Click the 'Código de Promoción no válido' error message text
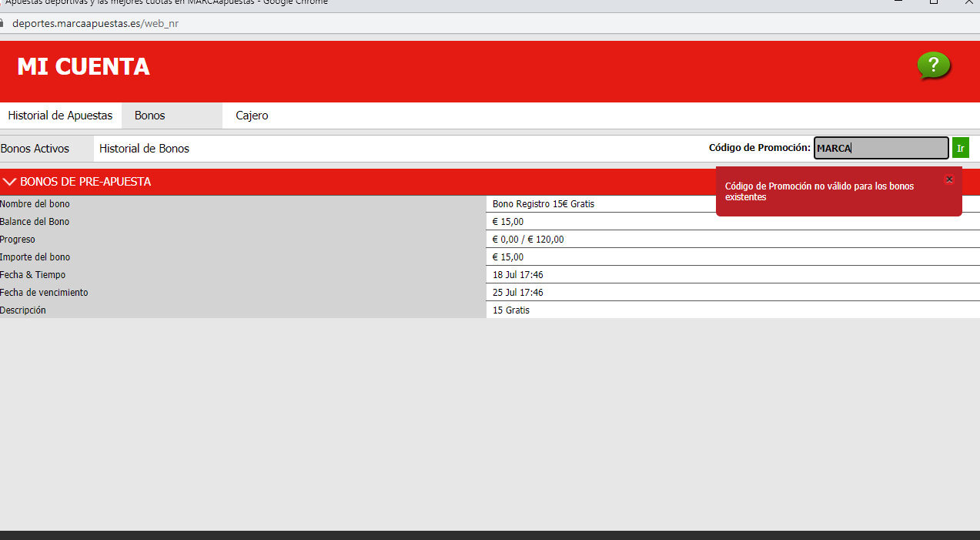Viewport: 980px width, 540px height. pyautogui.click(x=820, y=192)
